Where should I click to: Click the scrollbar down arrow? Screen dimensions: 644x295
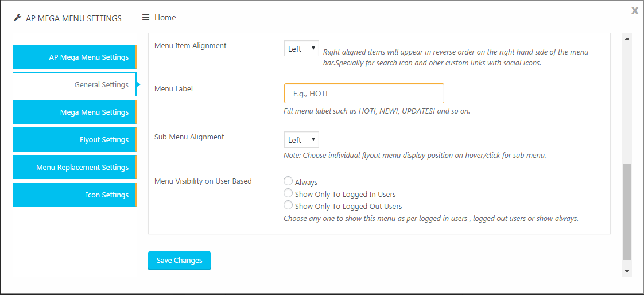627,271
